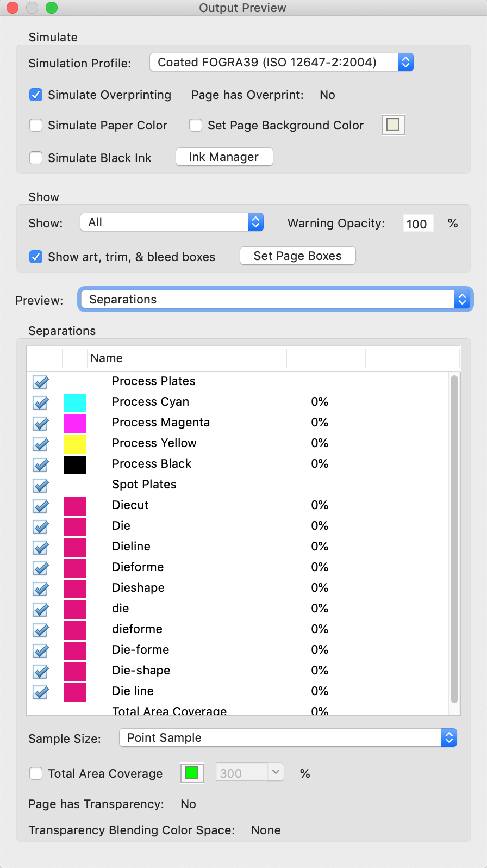Select the Dieshape separation row
The height and width of the screenshot is (868, 487).
tap(138, 587)
